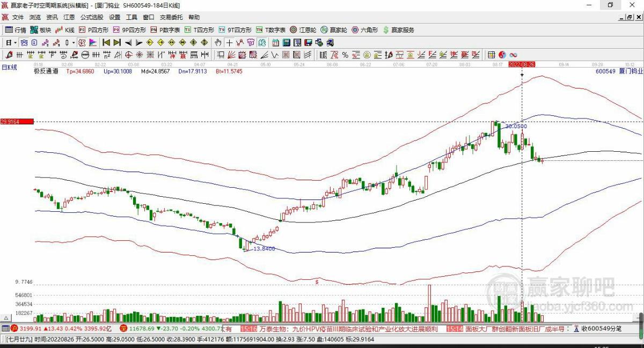The image size is (644, 348).
Task: Open the P四方形 tool
Action: 94,30
